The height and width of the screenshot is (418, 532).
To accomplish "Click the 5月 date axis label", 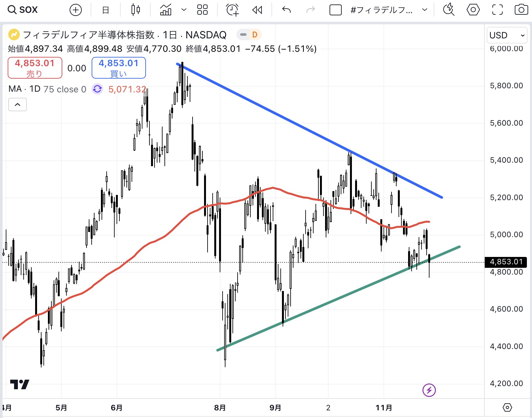I will [x=61, y=408].
